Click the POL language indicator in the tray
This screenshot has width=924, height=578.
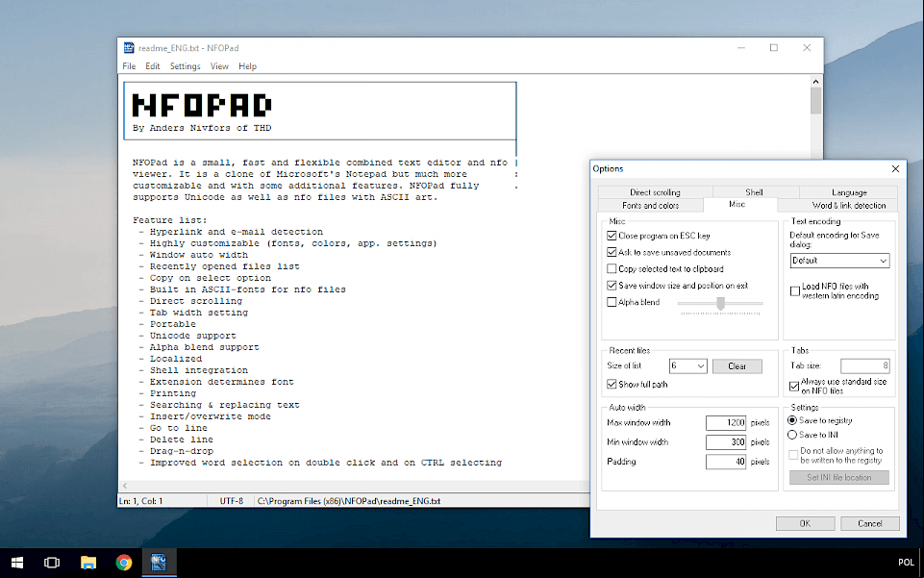coord(907,563)
